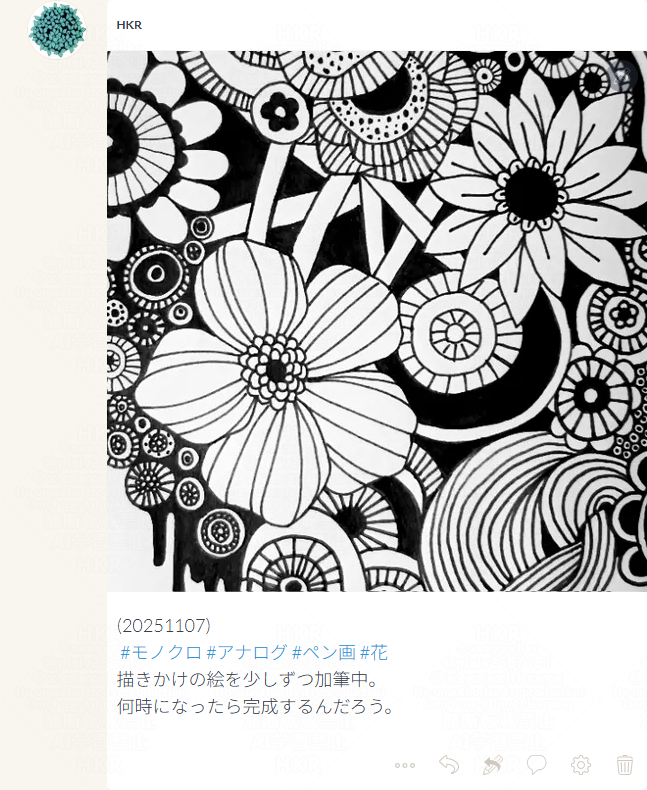Open the teal flower avatar

point(57,29)
